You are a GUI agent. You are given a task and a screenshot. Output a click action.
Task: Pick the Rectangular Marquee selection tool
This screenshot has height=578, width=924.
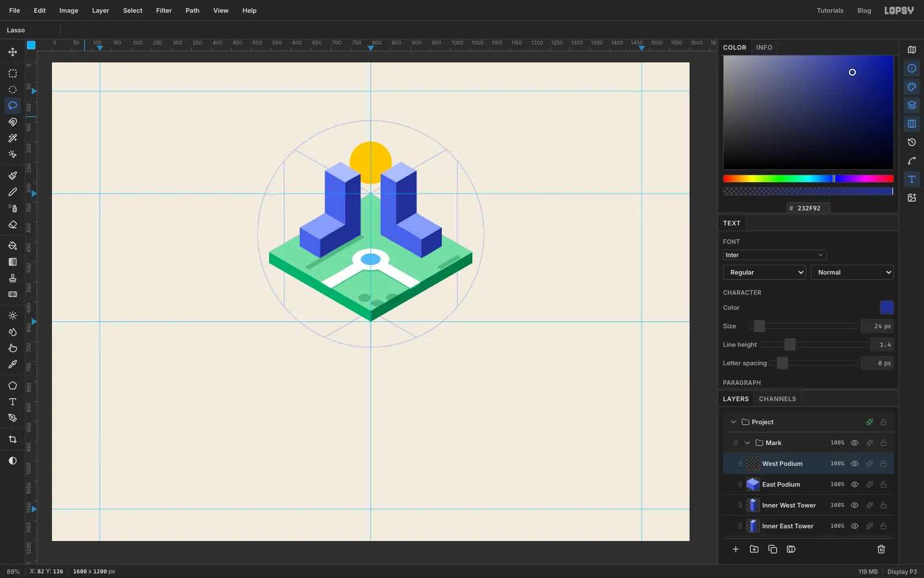click(13, 73)
